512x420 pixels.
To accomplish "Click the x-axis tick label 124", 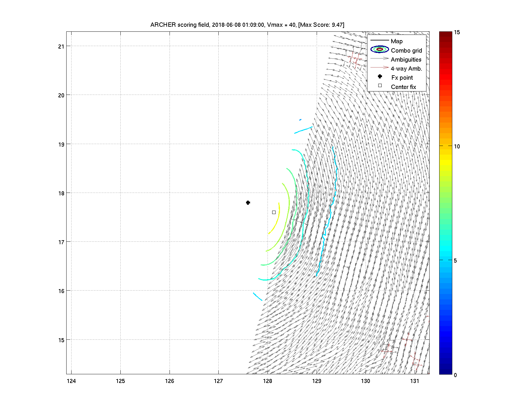I will coord(71,381).
